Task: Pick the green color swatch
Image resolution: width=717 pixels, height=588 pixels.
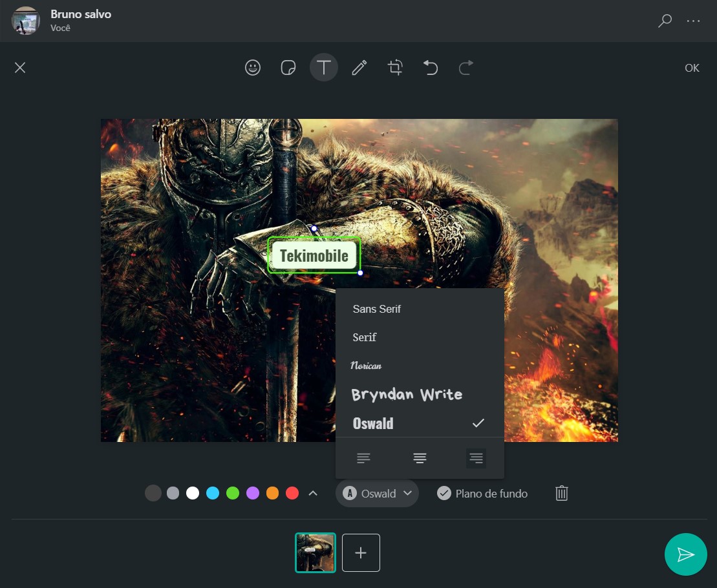Action: click(x=233, y=494)
